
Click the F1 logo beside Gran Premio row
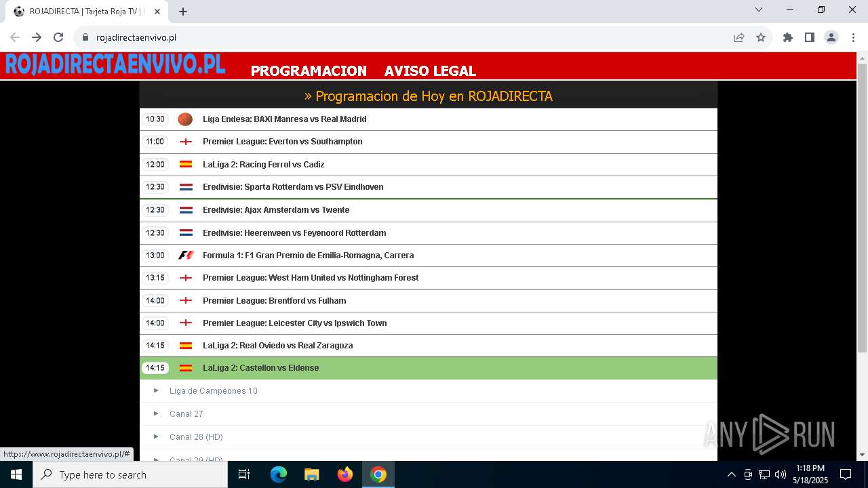point(186,256)
